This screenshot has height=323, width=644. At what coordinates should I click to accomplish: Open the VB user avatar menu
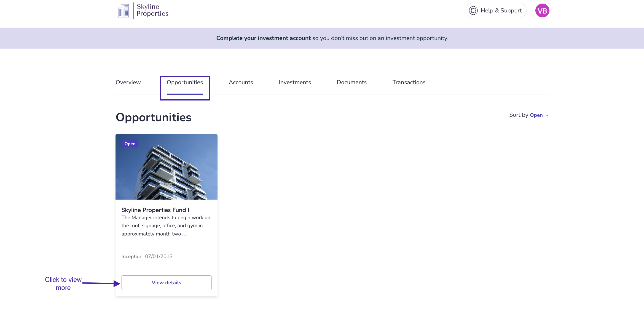pyautogui.click(x=542, y=10)
